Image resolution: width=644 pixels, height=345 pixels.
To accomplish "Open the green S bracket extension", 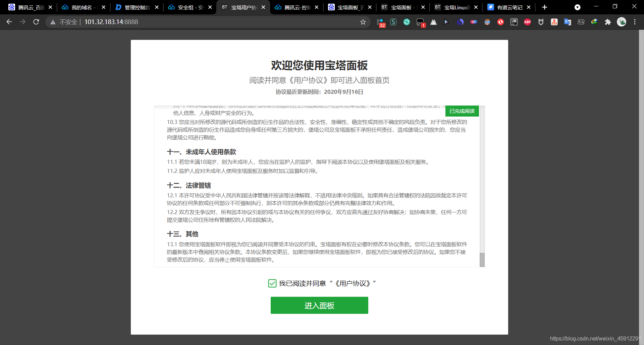I will (x=393, y=22).
